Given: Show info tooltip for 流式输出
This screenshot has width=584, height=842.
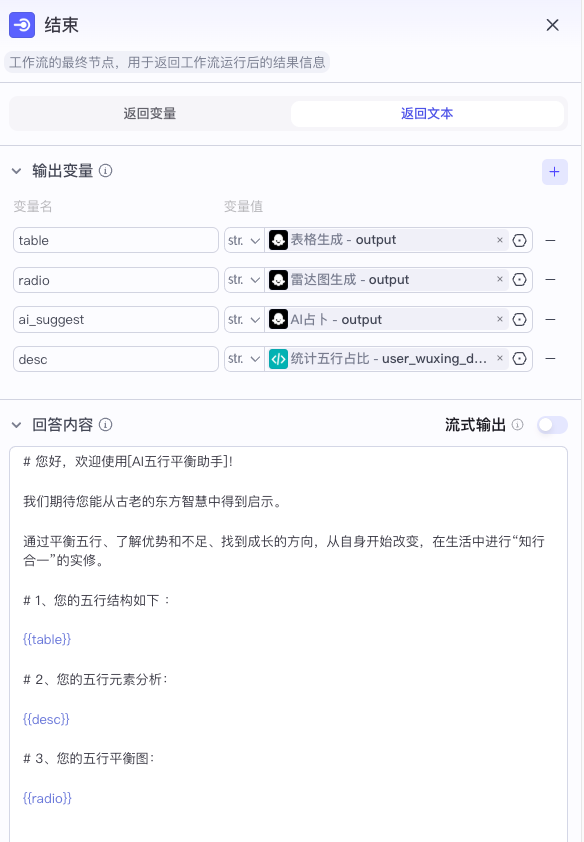Looking at the screenshot, I should (517, 425).
